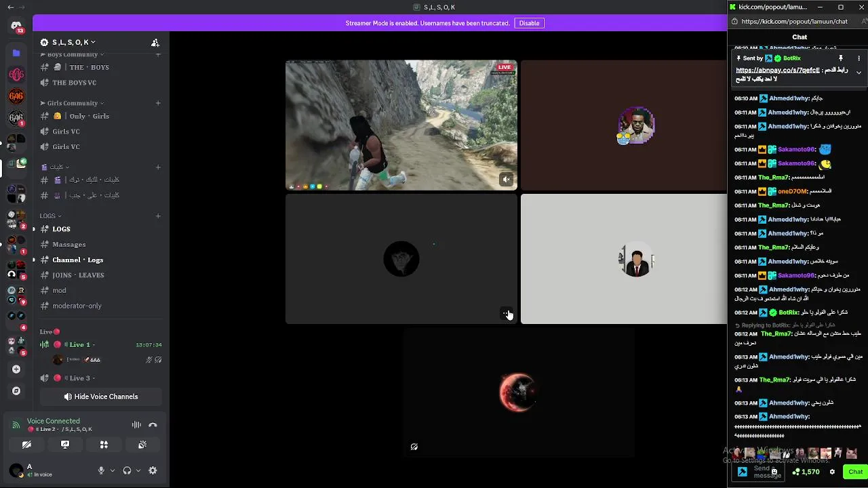Select red planet avatar participant tile

518,392
